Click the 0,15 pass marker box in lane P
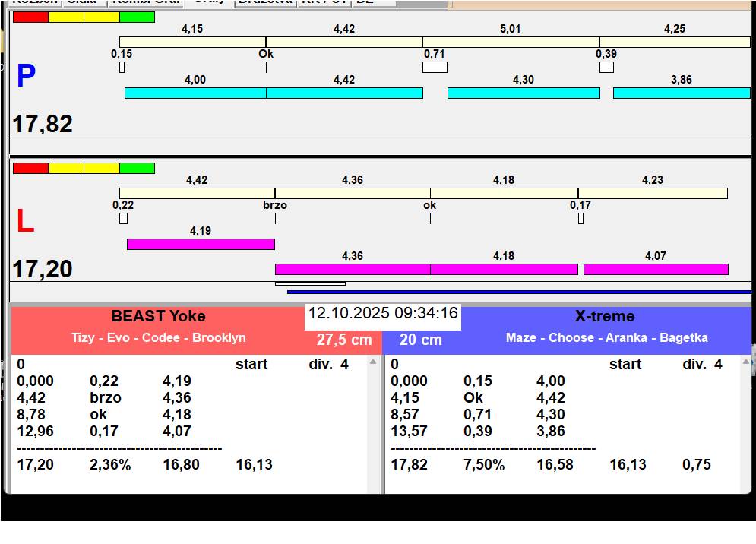756x544 pixels. click(x=122, y=67)
